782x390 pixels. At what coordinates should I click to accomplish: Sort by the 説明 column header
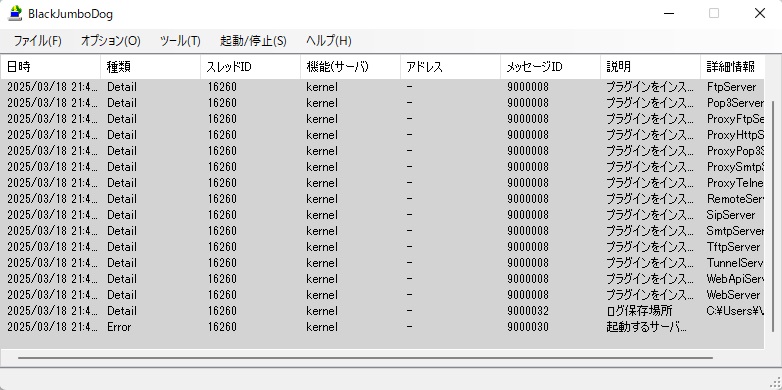pyautogui.click(x=650, y=66)
